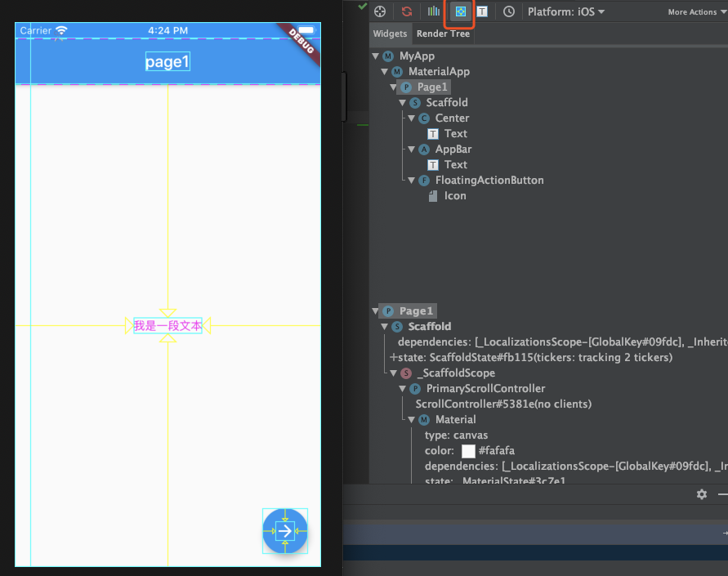Open the settings gear in bottom panel
728x576 pixels.
tap(702, 494)
